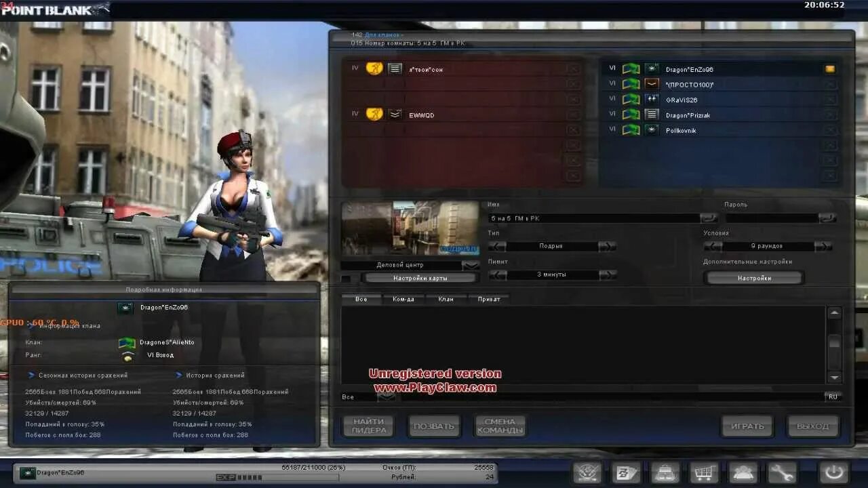Image resolution: width=868 pixels, height=488 pixels.
Task: Click the left arrow of Тип Подрыв
Action: tap(497, 246)
